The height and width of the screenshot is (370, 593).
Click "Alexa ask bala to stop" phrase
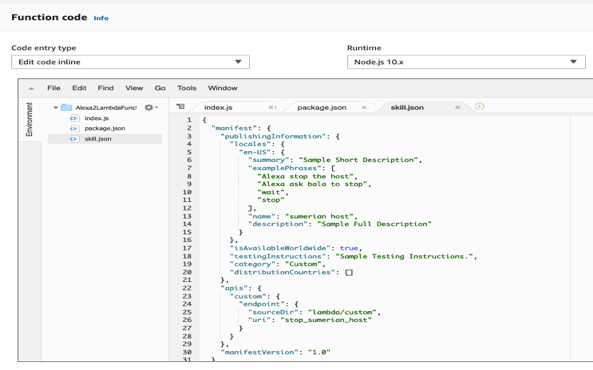(312, 184)
